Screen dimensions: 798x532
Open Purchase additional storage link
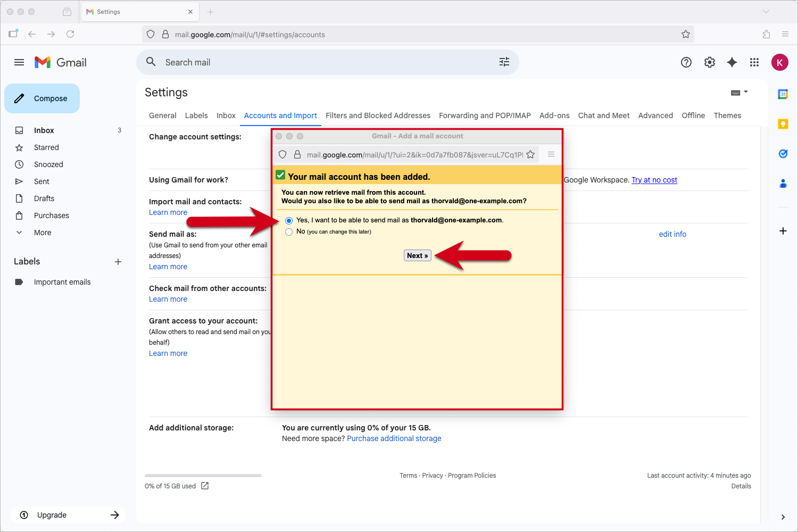[x=394, y=438]
